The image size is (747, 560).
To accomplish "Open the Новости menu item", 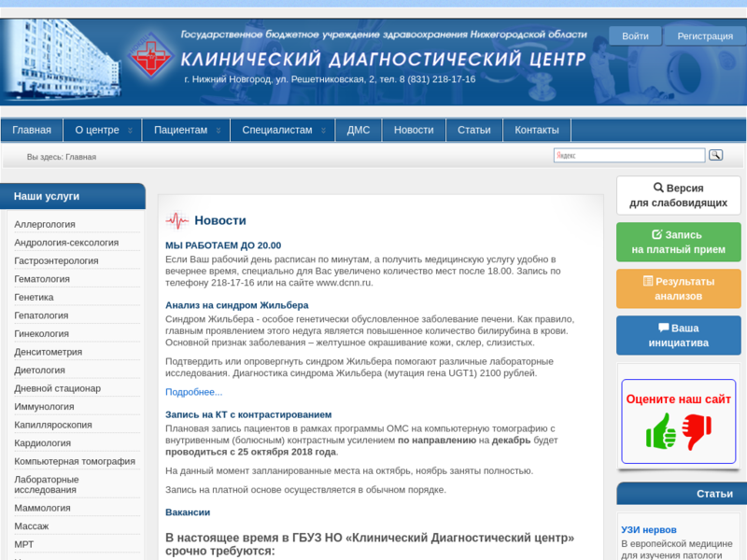I will [414, 130].
